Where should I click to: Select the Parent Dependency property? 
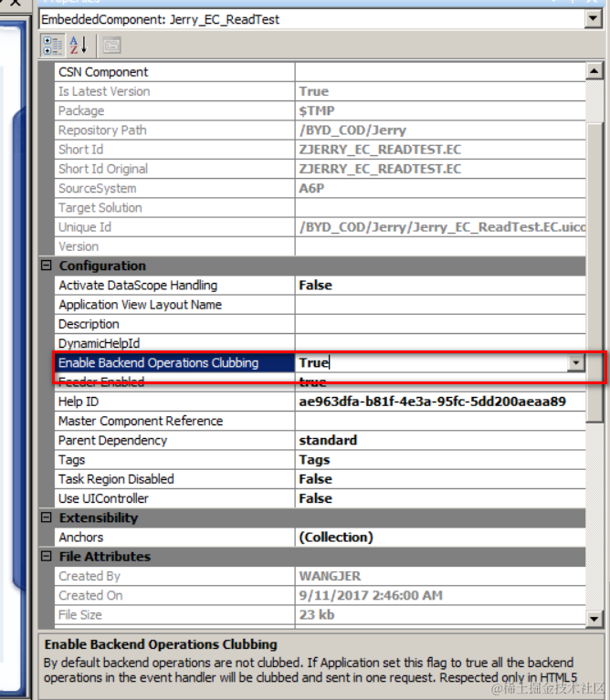pyautogui.click(x=174, y=441)
